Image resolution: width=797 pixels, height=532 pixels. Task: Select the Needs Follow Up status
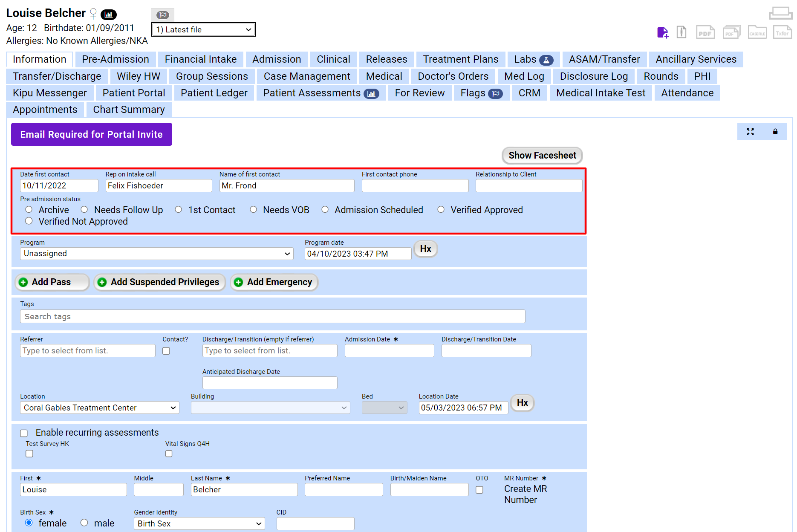[84, 210]
